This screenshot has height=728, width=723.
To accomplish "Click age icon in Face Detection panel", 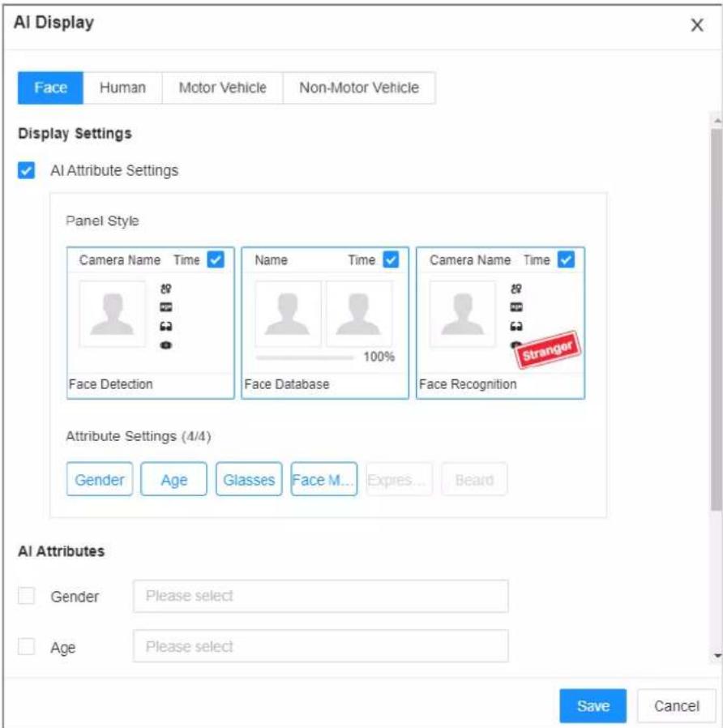I will point(165,307).
